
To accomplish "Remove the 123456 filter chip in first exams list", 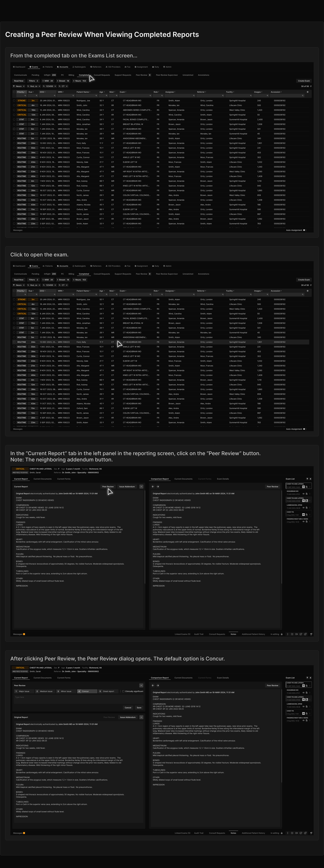I will (55, 86).
